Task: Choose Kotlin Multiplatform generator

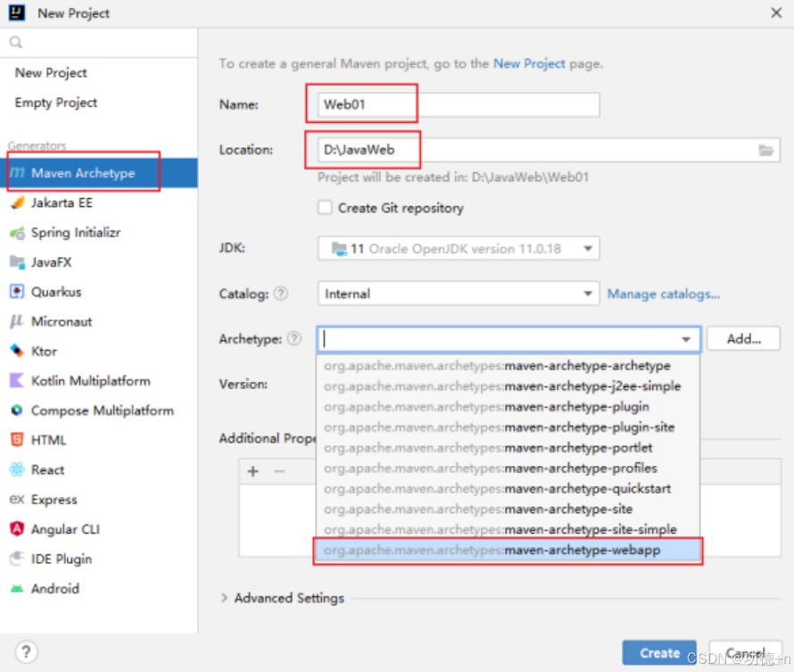Action: point(99,380)
